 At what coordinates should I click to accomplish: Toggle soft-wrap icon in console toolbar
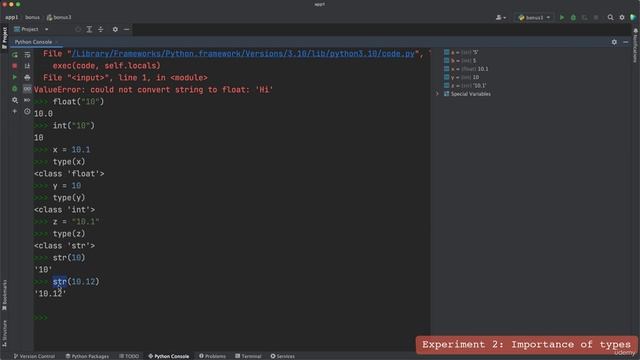pos(27,55)
